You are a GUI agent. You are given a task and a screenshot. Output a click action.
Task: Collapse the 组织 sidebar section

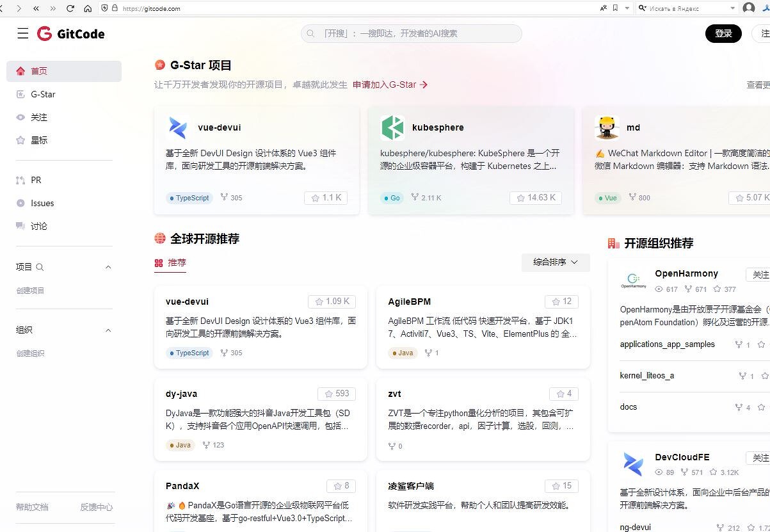click(x=108, y=330)
